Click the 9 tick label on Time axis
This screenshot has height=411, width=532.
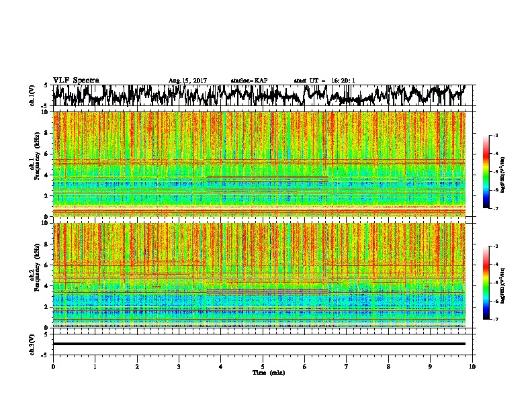430,367
